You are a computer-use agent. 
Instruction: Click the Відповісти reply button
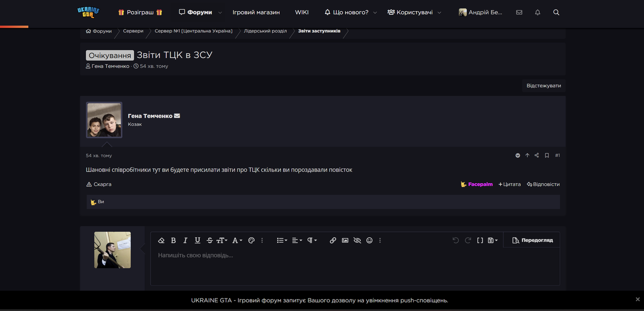point(543,184)
